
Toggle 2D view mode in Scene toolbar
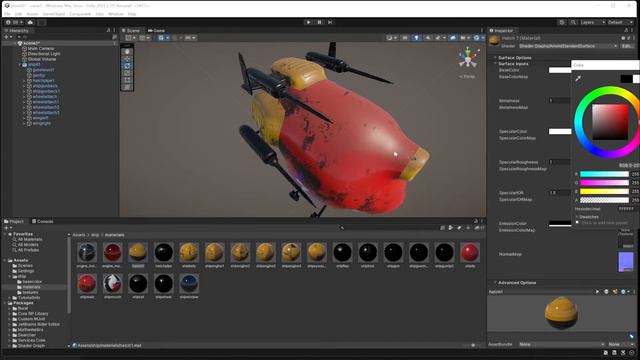tap(404, 38)
